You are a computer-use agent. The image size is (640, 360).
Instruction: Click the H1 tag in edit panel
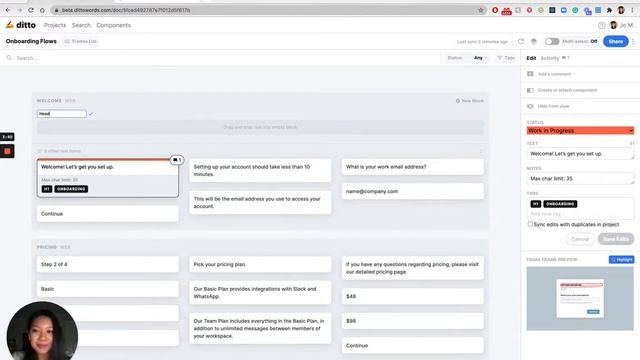coord(536,204)
